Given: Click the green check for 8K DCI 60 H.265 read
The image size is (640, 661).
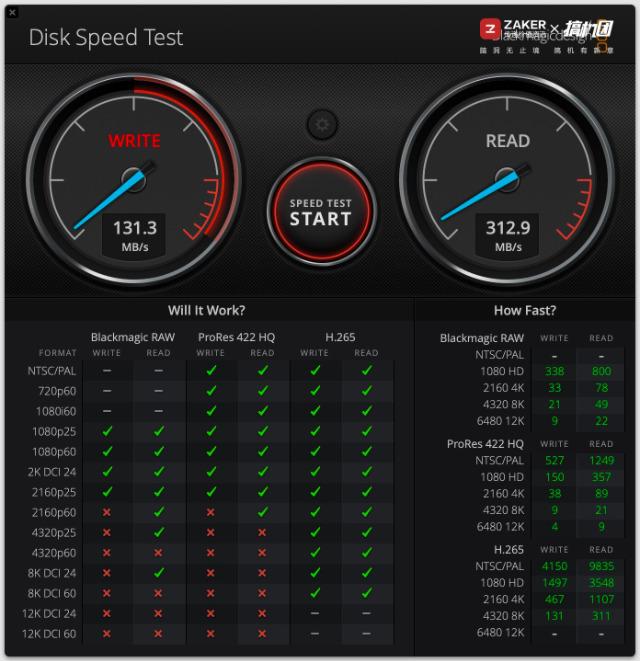Looking at the screenshot, I should [x=367, y=593].
